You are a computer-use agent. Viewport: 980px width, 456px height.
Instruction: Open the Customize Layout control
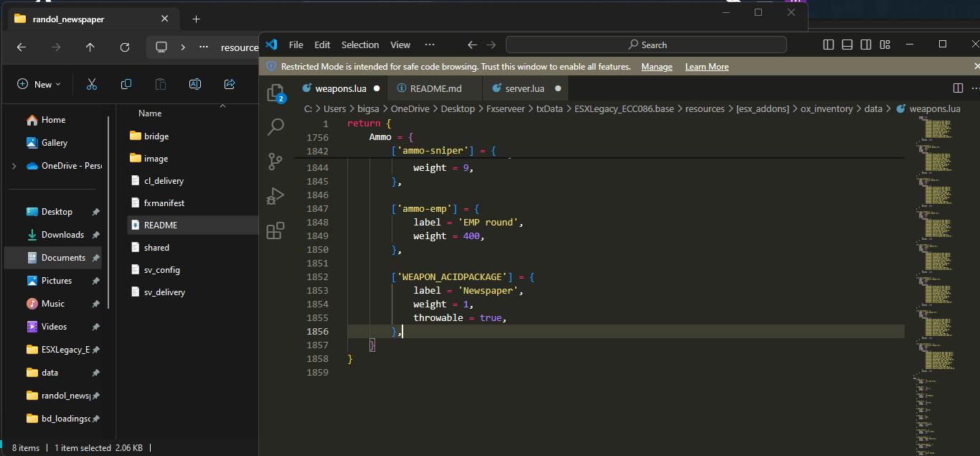click(x=885, y=44)
